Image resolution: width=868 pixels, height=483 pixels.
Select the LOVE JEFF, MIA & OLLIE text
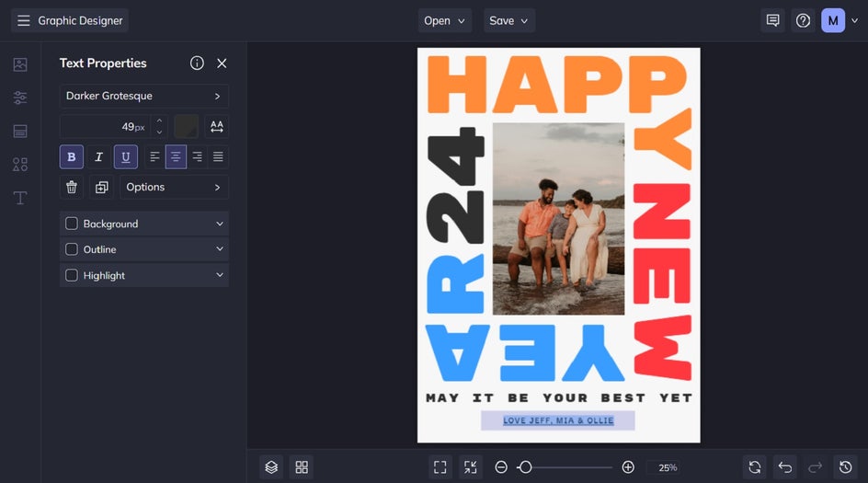point(558,420)
